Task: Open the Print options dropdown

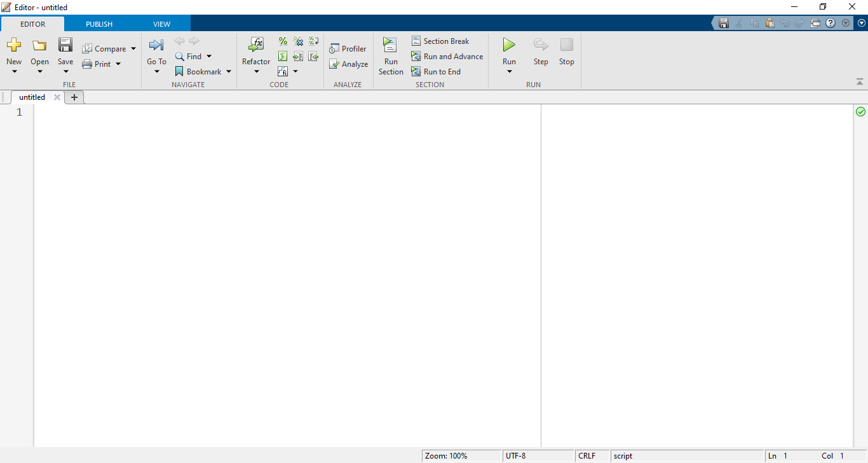Action: [118, 64]
